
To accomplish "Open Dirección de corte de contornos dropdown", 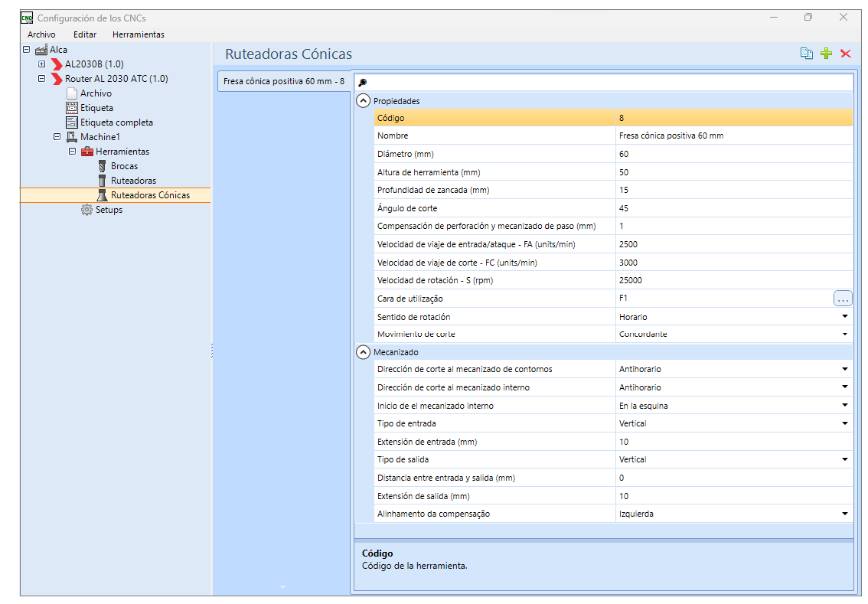I will pos(845,369).
